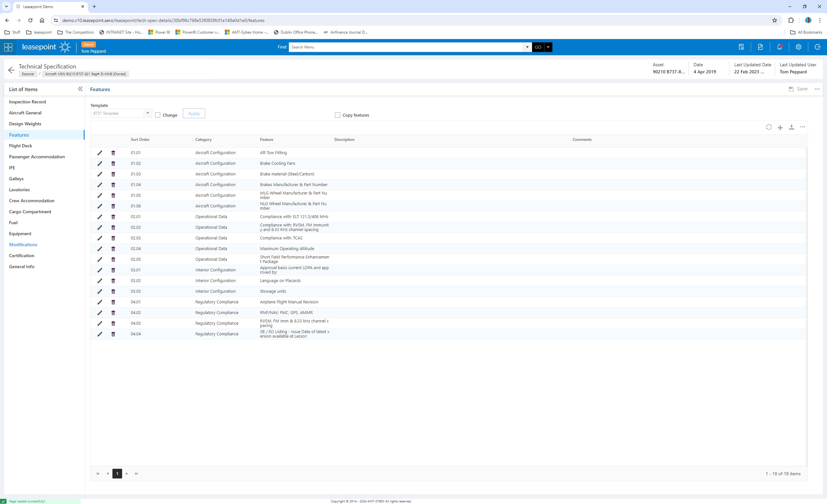Delete the Compliance with: TCAS row
This screenshot has height=504, width=827.
[x=113, y=238]
